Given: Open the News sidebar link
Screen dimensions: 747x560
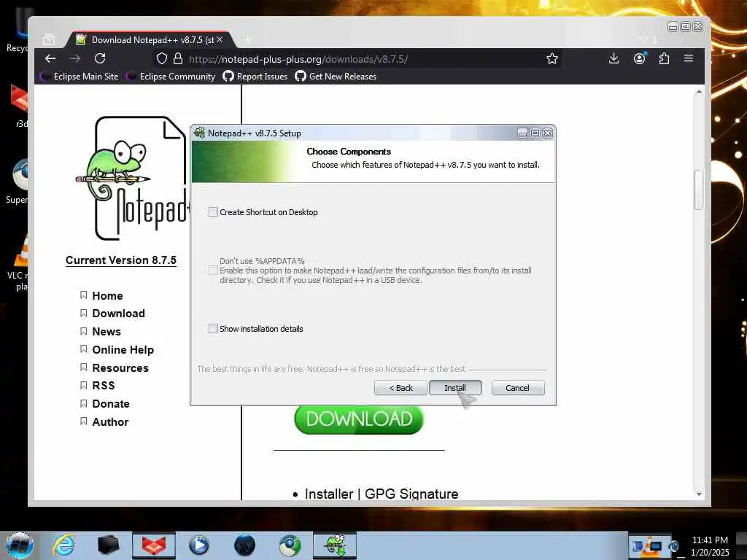Looking at the screenshot, I should click(107, 332).
